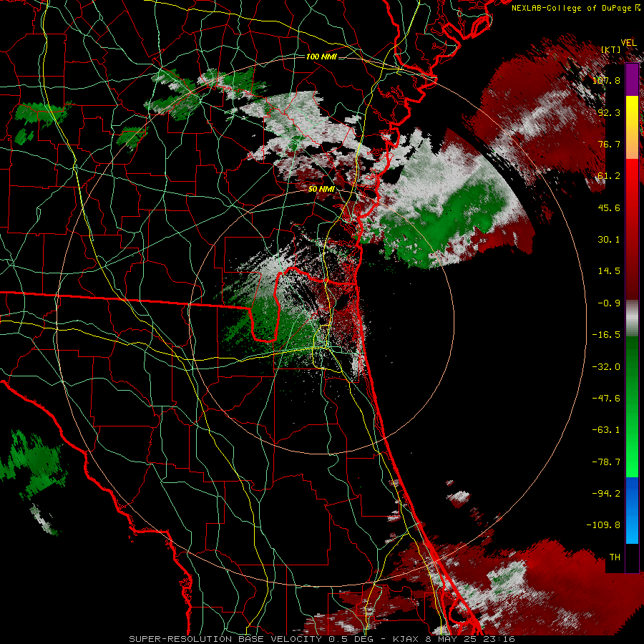644x644 pixels.
Task: Pick the blue segment of the velocity color bar
Action: pyautogui.click(x=632, y=511)
